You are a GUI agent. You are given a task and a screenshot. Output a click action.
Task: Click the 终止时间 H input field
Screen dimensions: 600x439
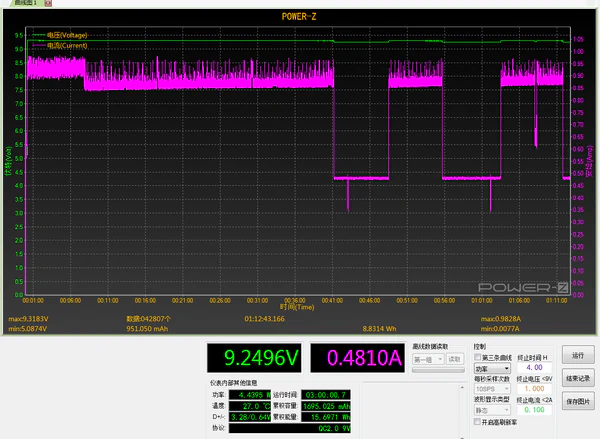point(535,368)
